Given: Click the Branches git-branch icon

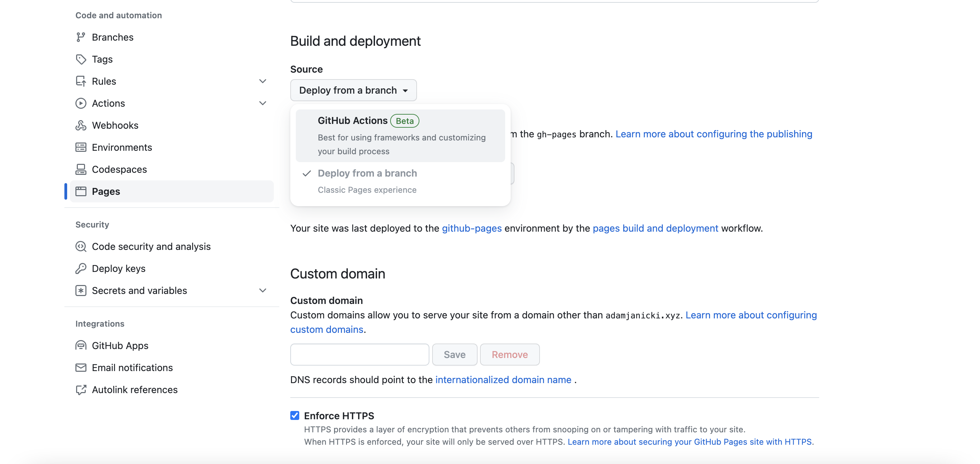Looking at the screenshot, I should (x=81, y=37).
